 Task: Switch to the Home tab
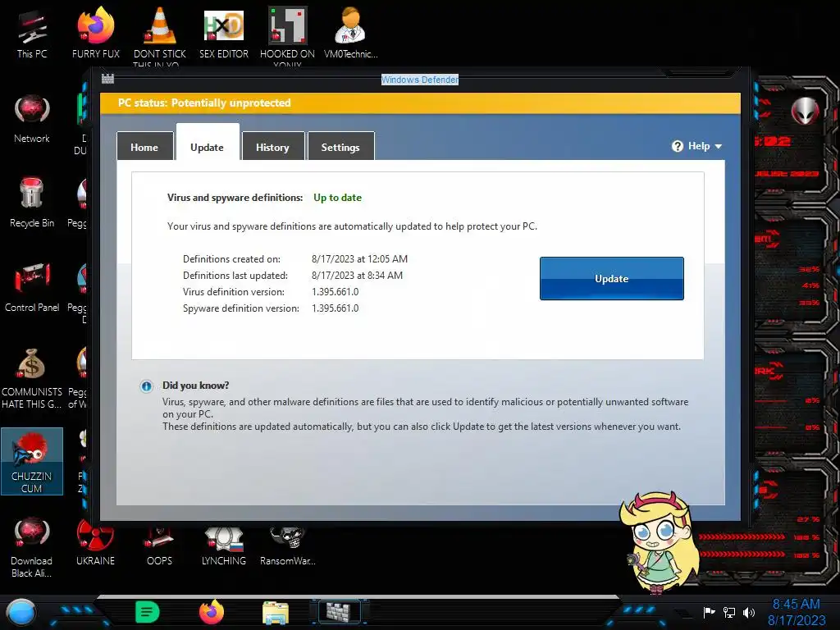point(144,146)
